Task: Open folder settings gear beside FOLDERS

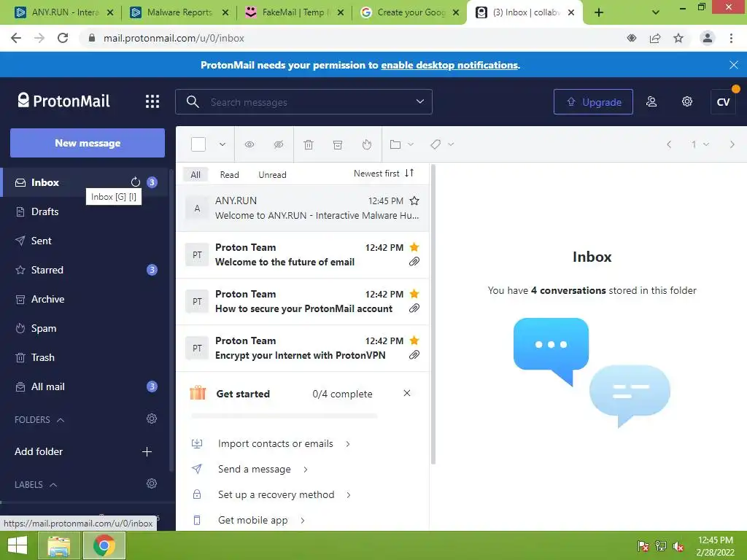Action: (x=152, y=419)
